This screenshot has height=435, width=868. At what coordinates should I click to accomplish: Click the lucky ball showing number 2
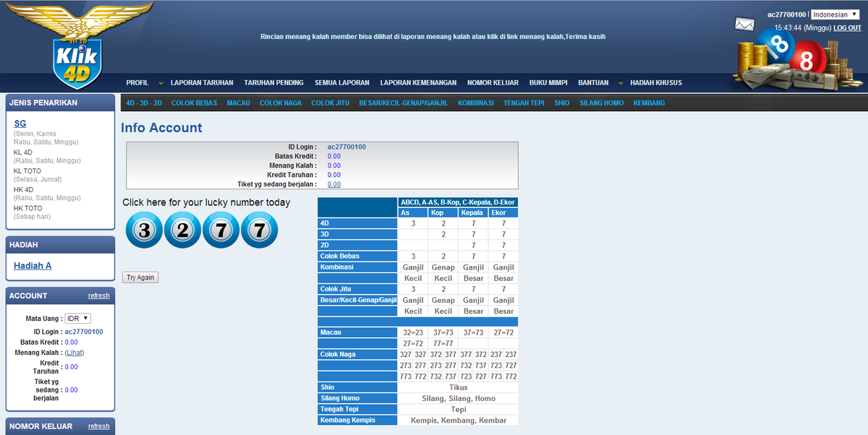(x=182, y=231)
